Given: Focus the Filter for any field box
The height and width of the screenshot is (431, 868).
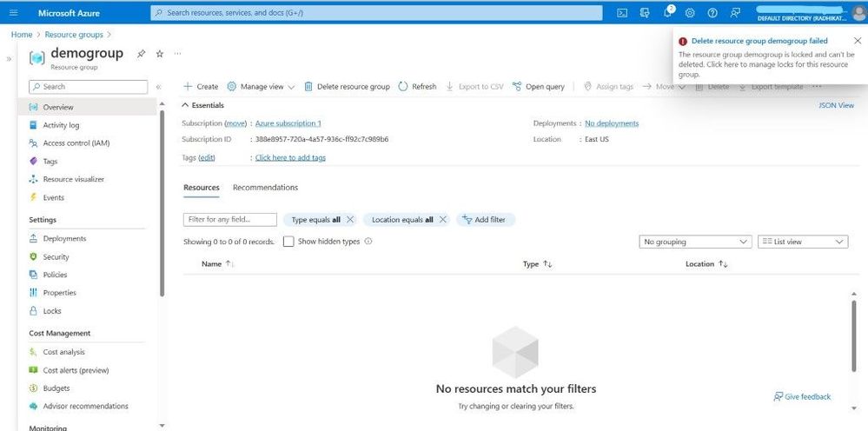Looking at the screenshot, I should [x=229, y=220].
